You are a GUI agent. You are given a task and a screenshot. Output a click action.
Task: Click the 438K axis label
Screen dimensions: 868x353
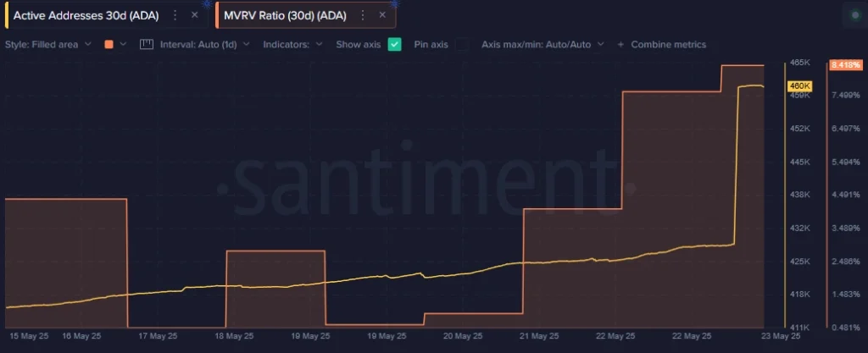tap(800, 195)
